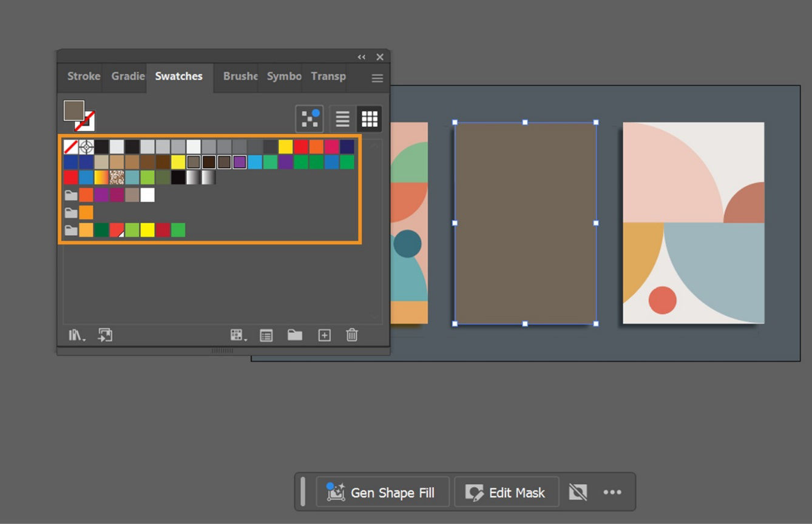Switch swatches to Grid View
Screen dimensions: 812x524
(370, 119)
